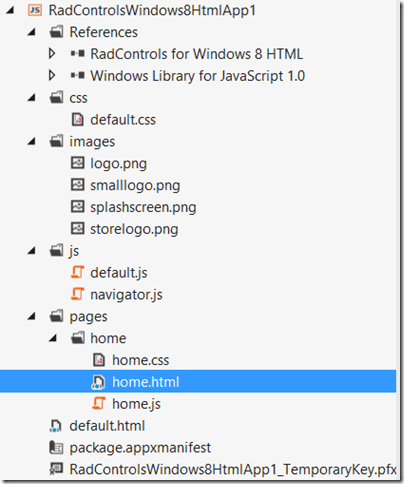Collapse the home subfolder

[x=53, y=338]
